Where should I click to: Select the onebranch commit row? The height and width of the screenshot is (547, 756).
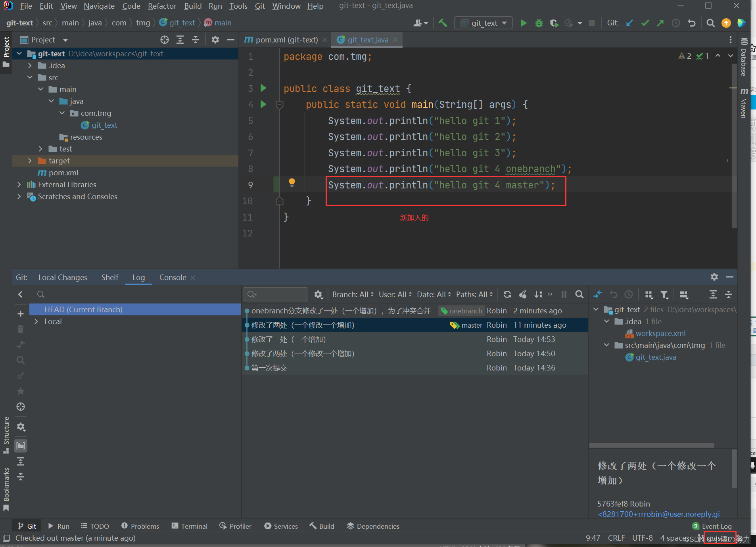415,311
